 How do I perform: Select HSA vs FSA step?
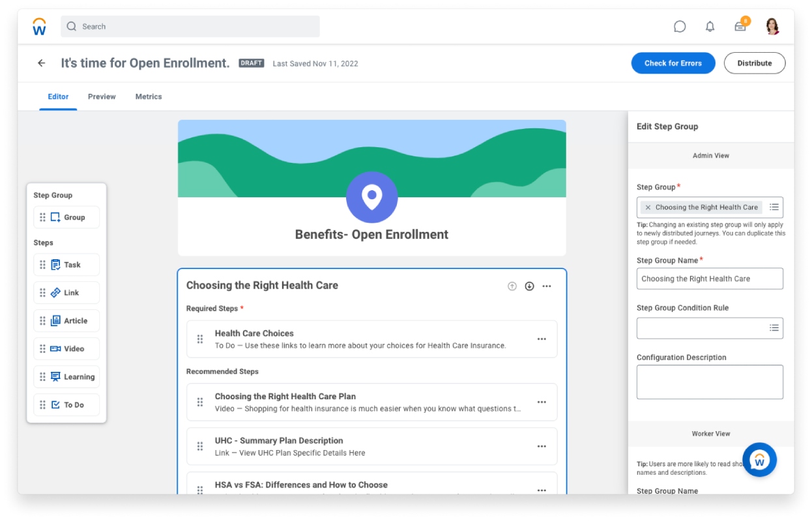point(371,485)
